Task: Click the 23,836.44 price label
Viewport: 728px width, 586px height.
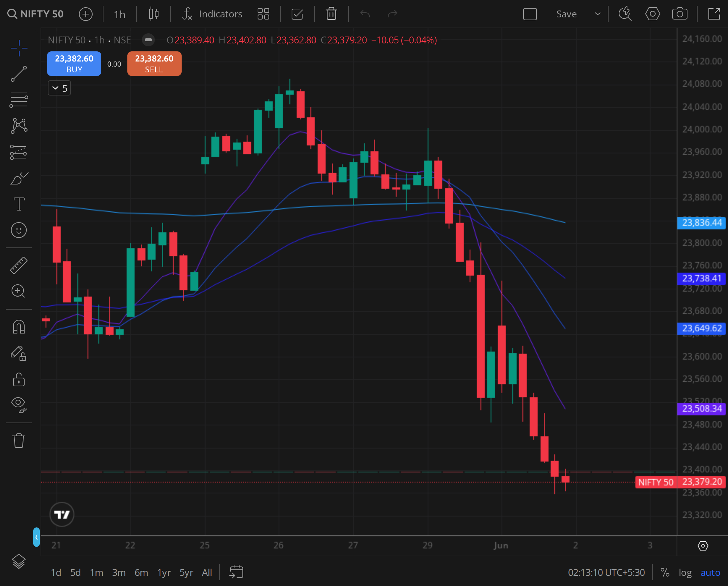Action: [702, 223]
